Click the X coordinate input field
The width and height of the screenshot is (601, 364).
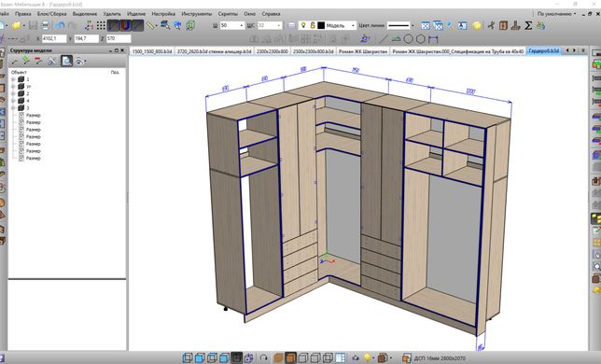click(x=54, y=38)
